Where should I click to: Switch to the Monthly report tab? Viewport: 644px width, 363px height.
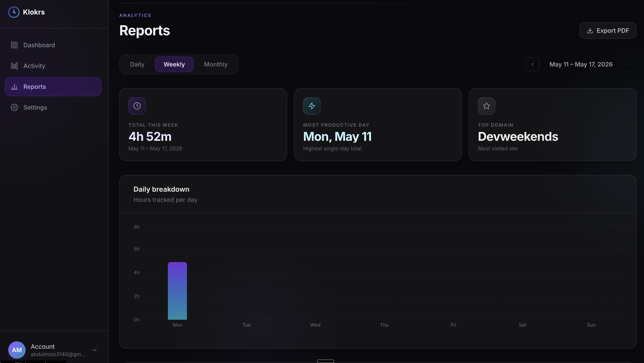[216, 64]
